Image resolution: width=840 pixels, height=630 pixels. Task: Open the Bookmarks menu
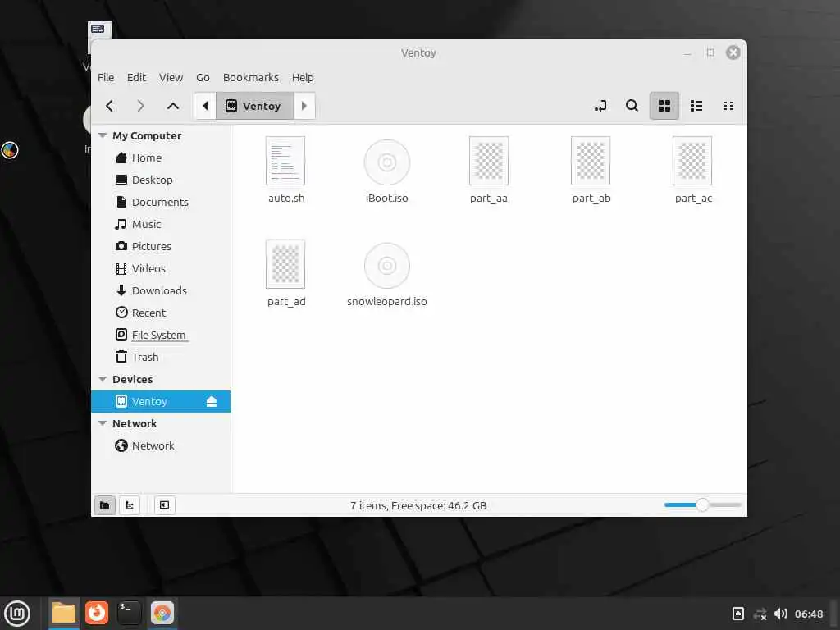(x=251, y=77)
